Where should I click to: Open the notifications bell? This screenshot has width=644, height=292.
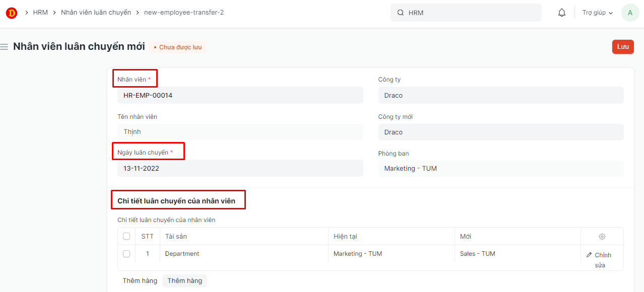tap(562, 13)
